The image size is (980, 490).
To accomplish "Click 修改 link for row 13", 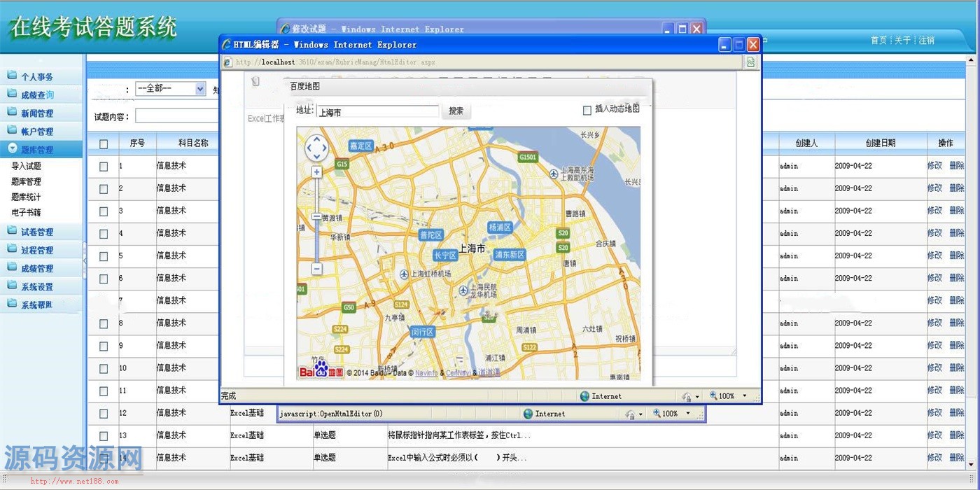I will 934,435.
